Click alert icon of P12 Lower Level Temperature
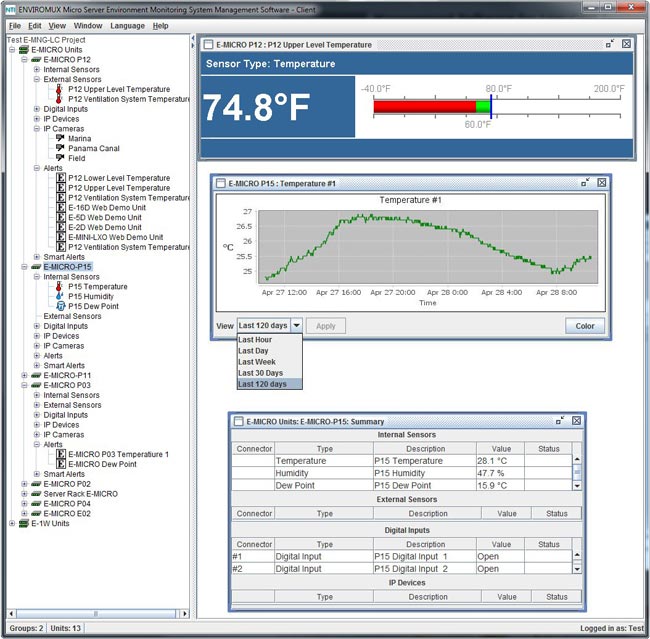 pyautogui.click(x=61, y=178)
